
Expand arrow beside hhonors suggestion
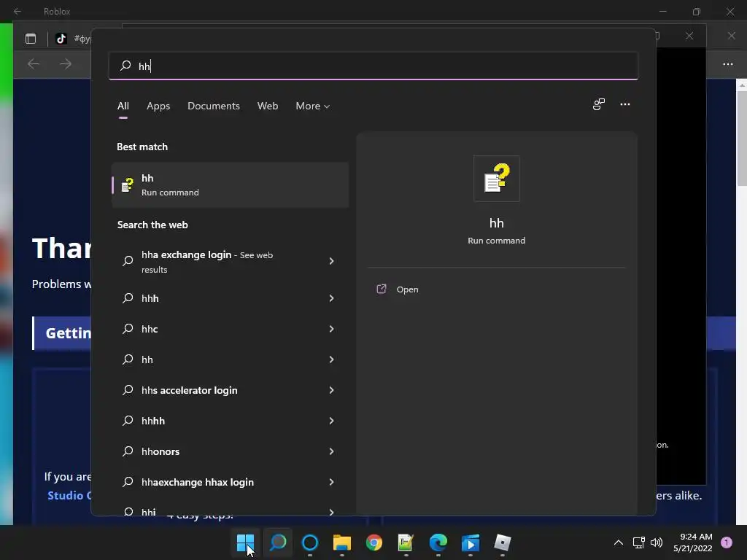click(332, 451)
